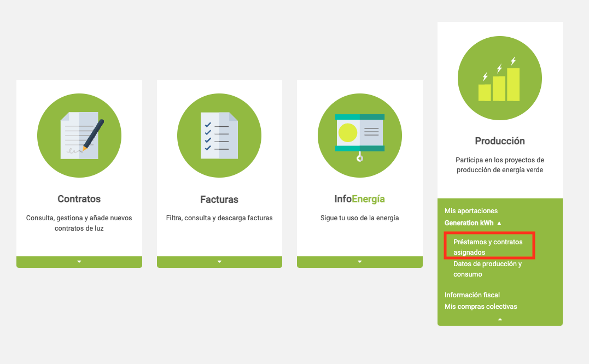
Task: Click 'Participa en los proyectos de producción' text
Action: coord(500,165)
